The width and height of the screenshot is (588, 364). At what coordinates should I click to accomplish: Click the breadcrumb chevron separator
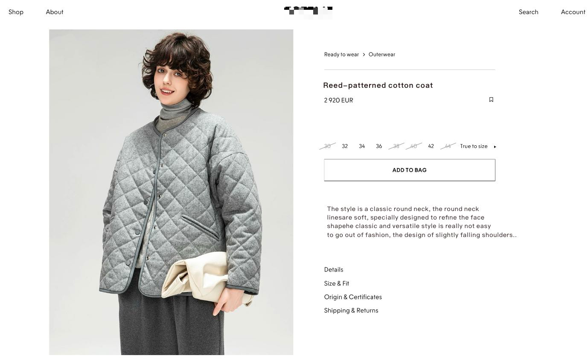coord(364,55)
